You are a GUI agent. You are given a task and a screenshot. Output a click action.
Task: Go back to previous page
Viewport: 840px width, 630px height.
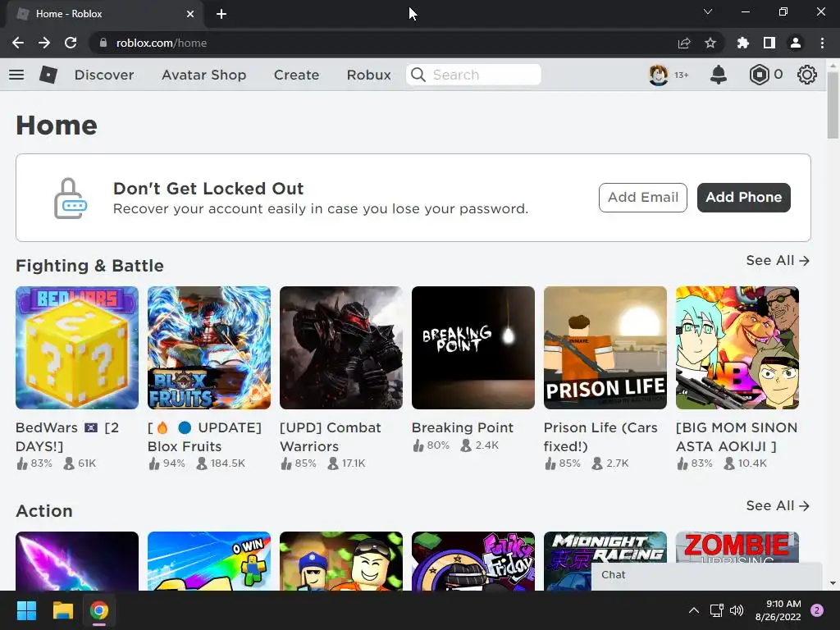[x=18, y=43]
